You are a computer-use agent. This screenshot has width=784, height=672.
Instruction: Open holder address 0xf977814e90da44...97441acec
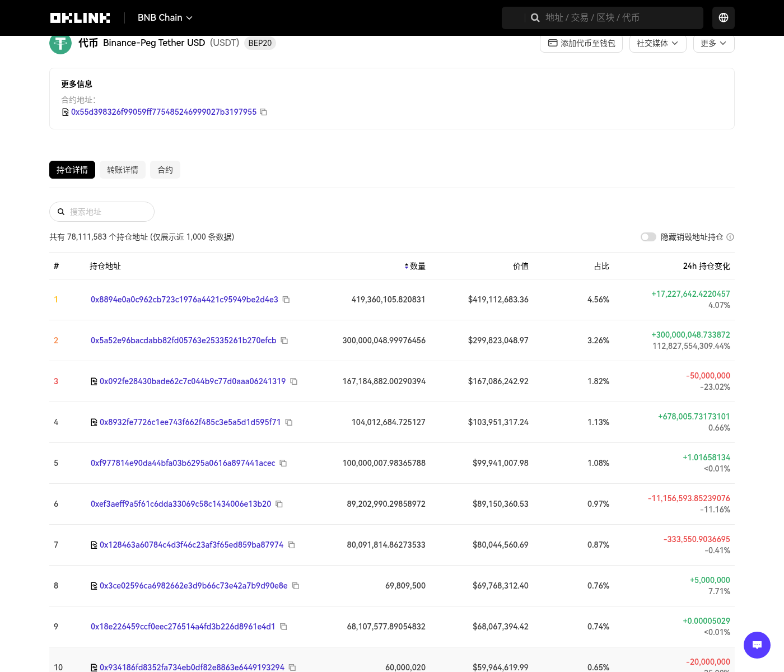click(183, 463)
